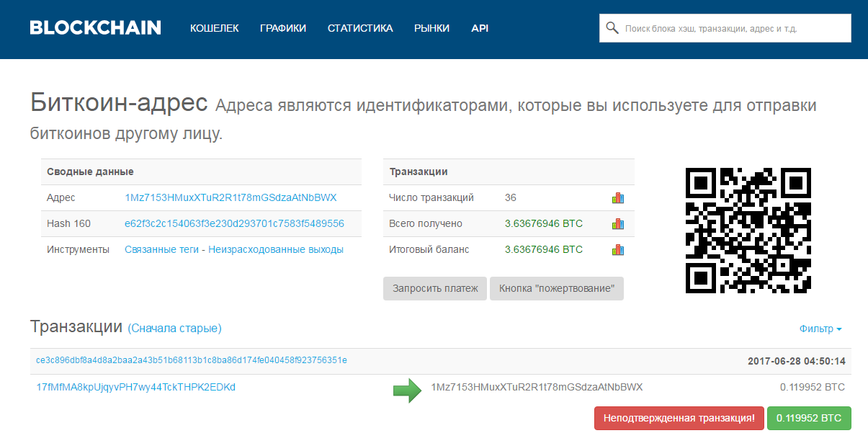The width and height of the screenshot is (868, 446).
Task: Click the Инструменты row label
Action: (78, 249)
